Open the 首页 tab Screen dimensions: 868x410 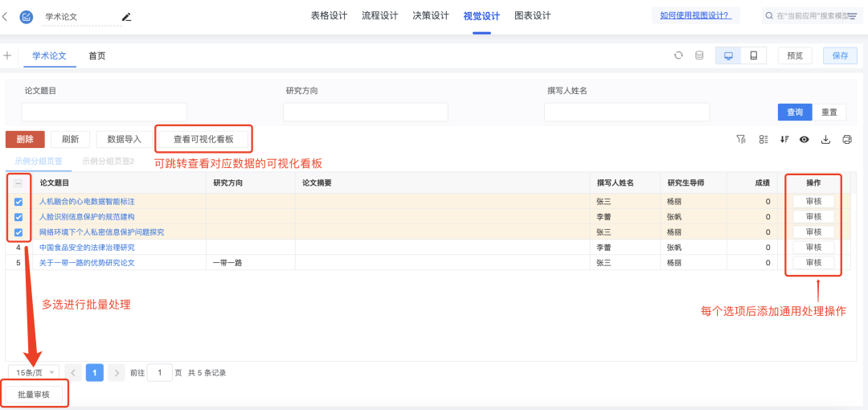click(x=96, y=55)
